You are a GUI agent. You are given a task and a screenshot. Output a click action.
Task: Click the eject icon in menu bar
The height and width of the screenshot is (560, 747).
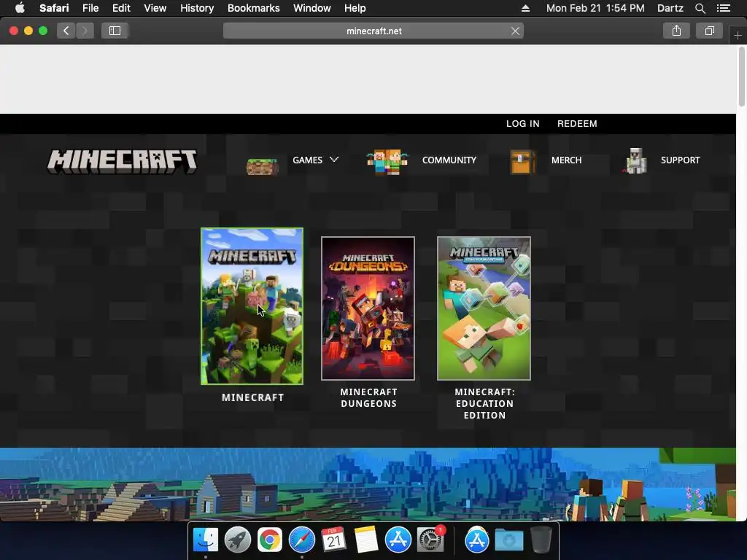[525, 8]
